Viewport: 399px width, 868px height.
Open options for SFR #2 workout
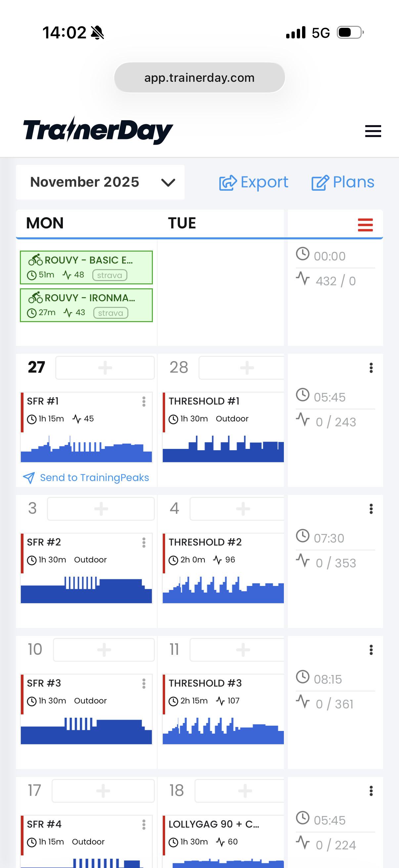(144, 543)
